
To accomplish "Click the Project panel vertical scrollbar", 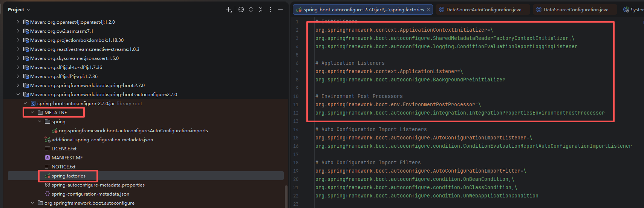I will pos(286,196).
